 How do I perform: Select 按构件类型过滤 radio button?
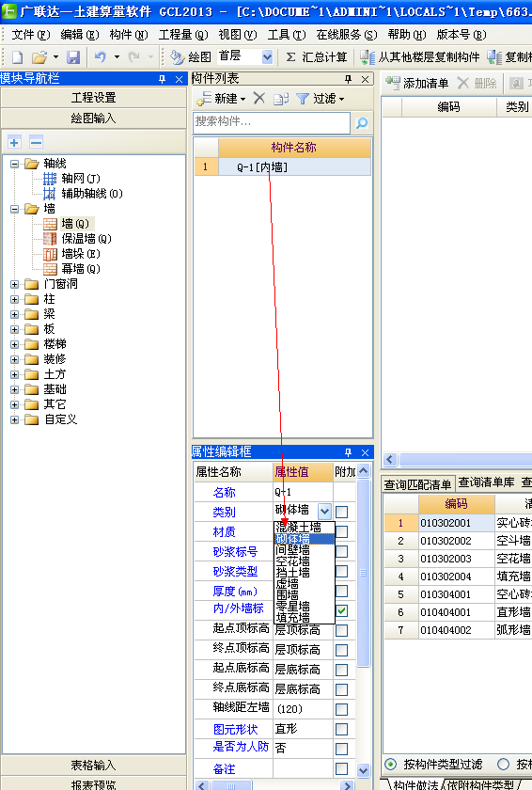391,764
